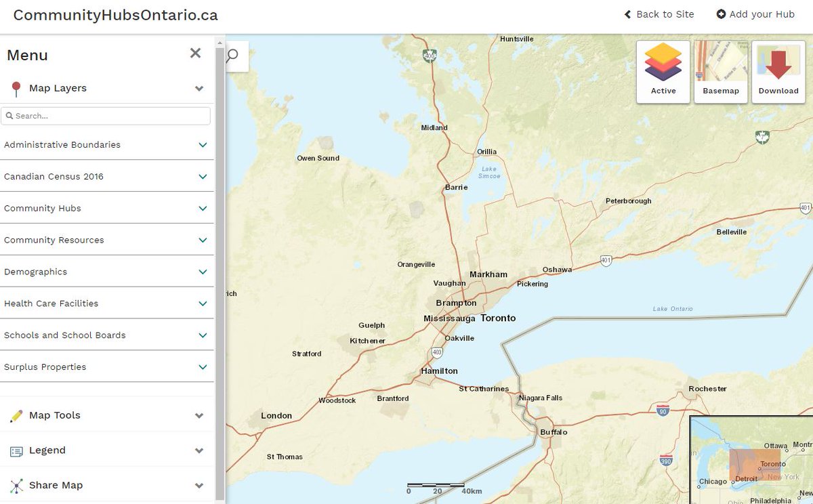Click Niagara Falls label on the map
This screenshot has width=813, height=504.
(541, 398)
